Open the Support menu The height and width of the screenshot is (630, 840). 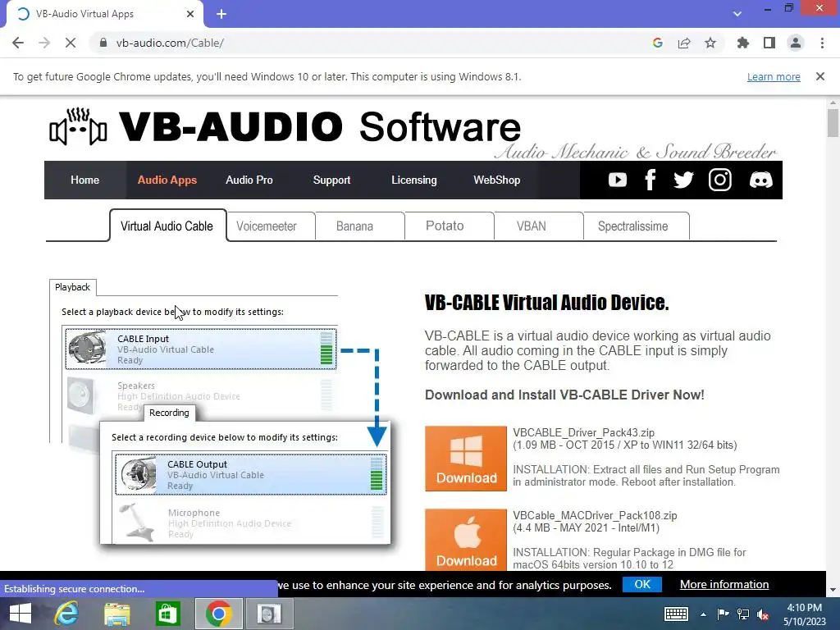point(331,180)
